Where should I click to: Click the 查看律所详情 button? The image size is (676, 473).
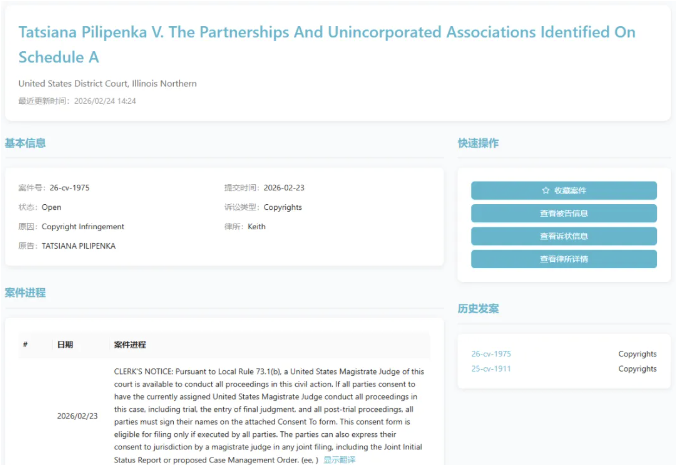564,259
